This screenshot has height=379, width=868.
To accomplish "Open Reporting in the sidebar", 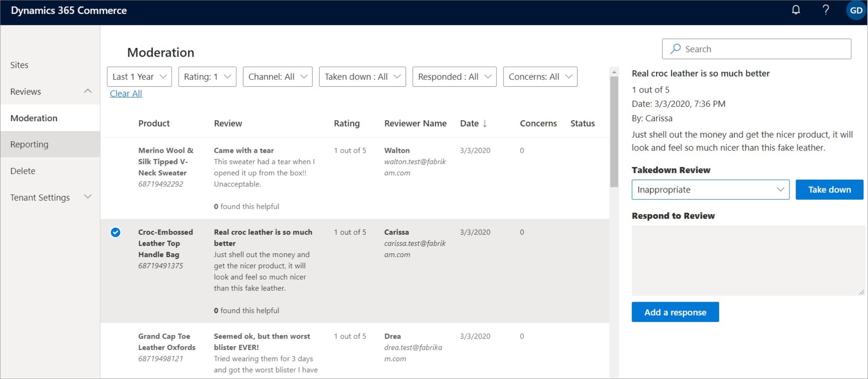I will [50, 144].
